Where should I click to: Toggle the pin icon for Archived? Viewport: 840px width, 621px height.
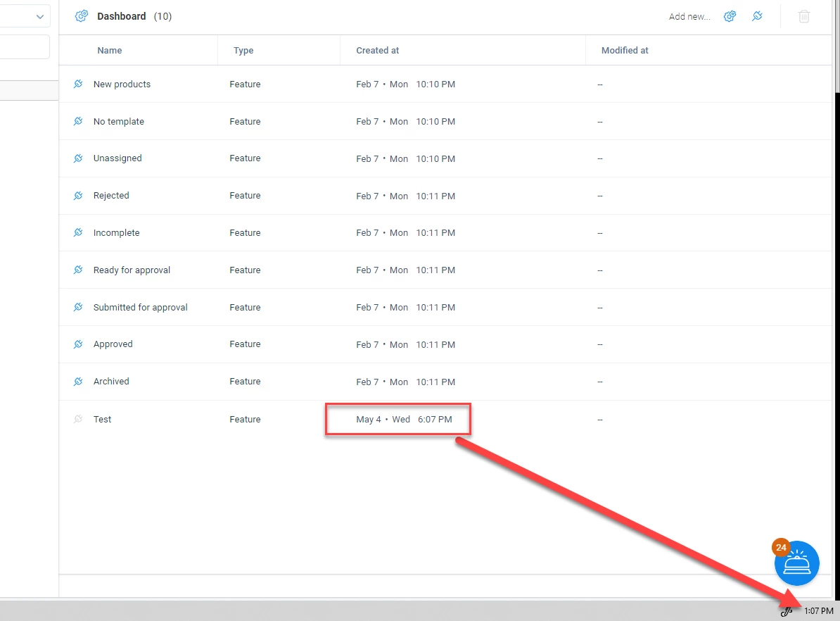(78, 382)
